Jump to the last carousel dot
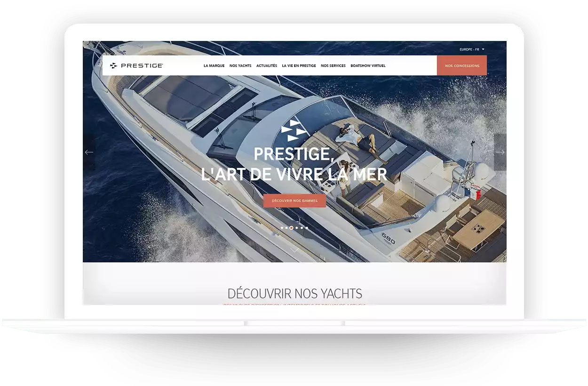The width and height of the screenshot is (588, 386). pyautogui.click(x=307, y=228)
